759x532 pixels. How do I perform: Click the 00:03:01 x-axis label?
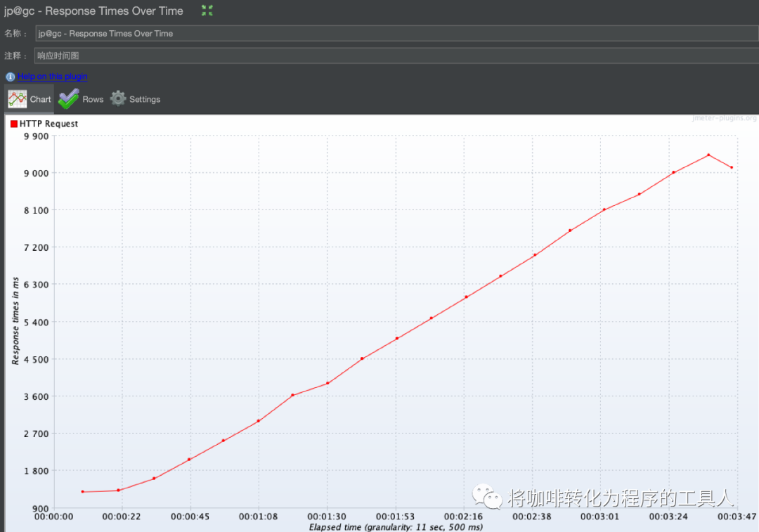pyautogui.click(x=599, y=517)
